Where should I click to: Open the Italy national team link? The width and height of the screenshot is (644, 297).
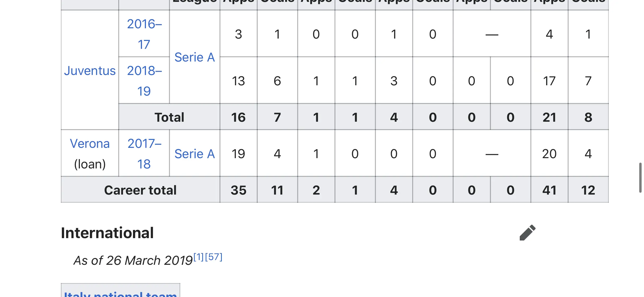(121, 294)
